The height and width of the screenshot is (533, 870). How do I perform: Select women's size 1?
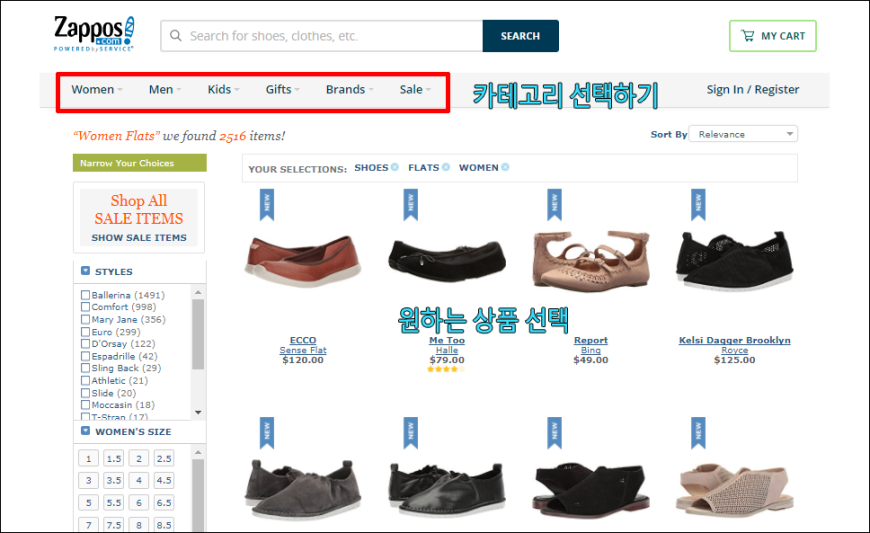pyautogui.click(x=89, y=459)
